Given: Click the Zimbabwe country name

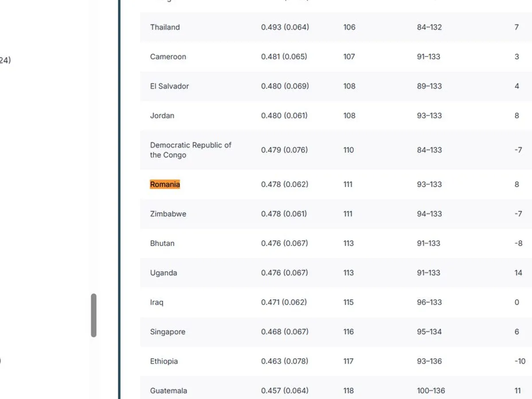Looking at the screenshot, I should 168,214.
